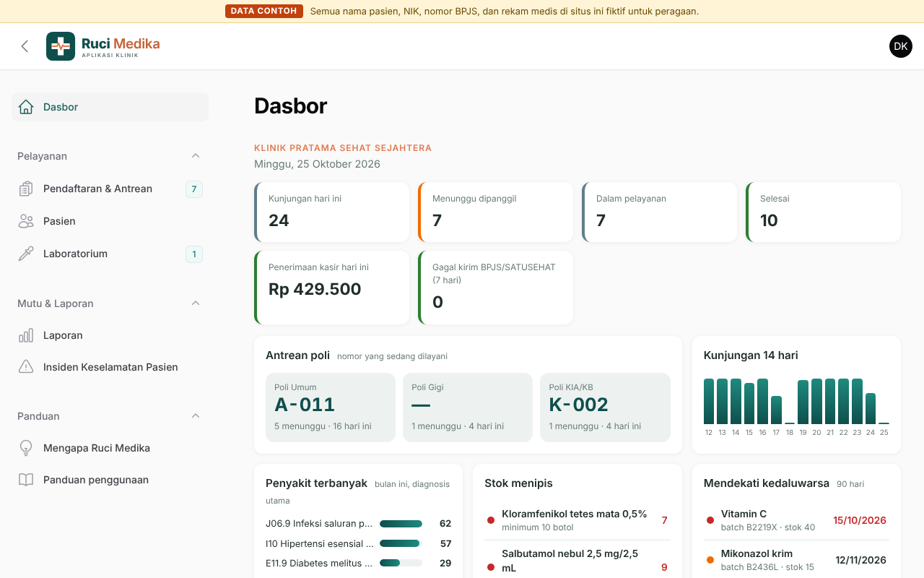Open the Pasien menu item
Screen dimensions: 924x578
(x=110, y=221)
